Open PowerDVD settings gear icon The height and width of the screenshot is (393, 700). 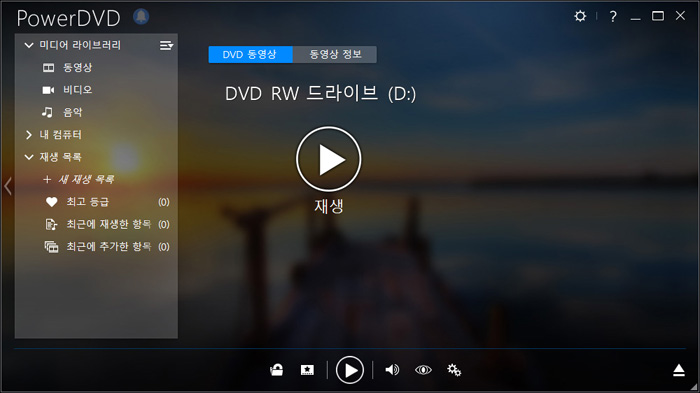pyautogui.click(x=580, y=17)
